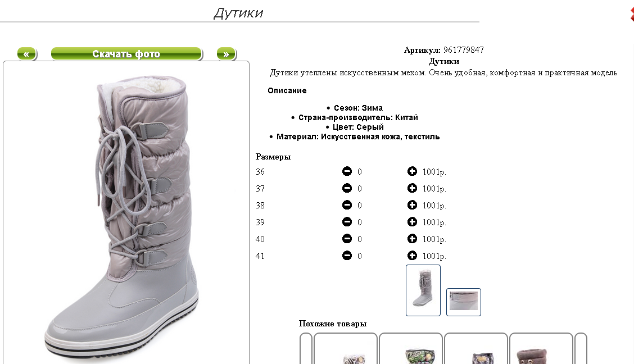Screen dimensions: 634x364
Task: Click plus icon for size 37
Action: coord(412,188)
